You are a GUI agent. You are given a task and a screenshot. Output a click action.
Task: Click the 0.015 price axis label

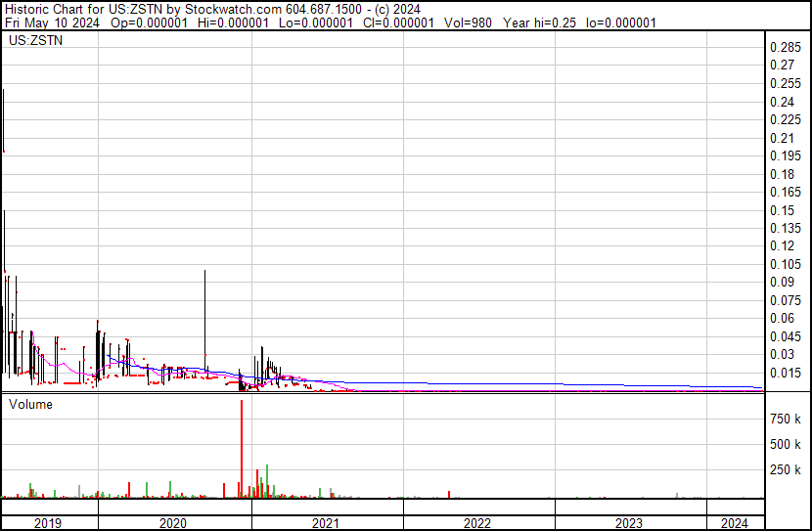pos(785,373)
